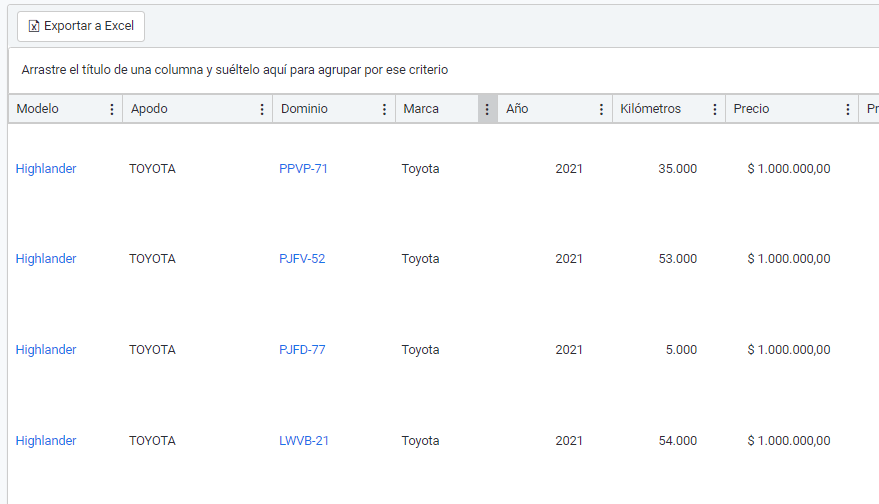Open the Precio column options menu
The image size is (879, 504).
[848, 110]
